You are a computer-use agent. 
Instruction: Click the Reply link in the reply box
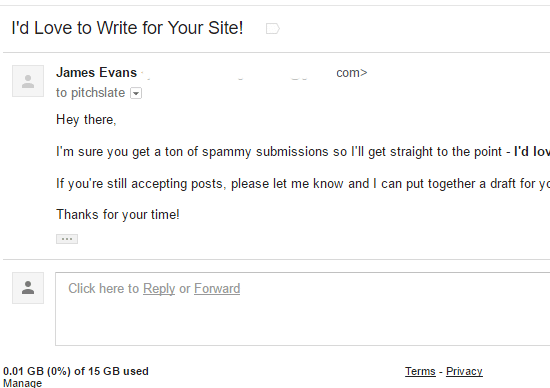point(159,289)
